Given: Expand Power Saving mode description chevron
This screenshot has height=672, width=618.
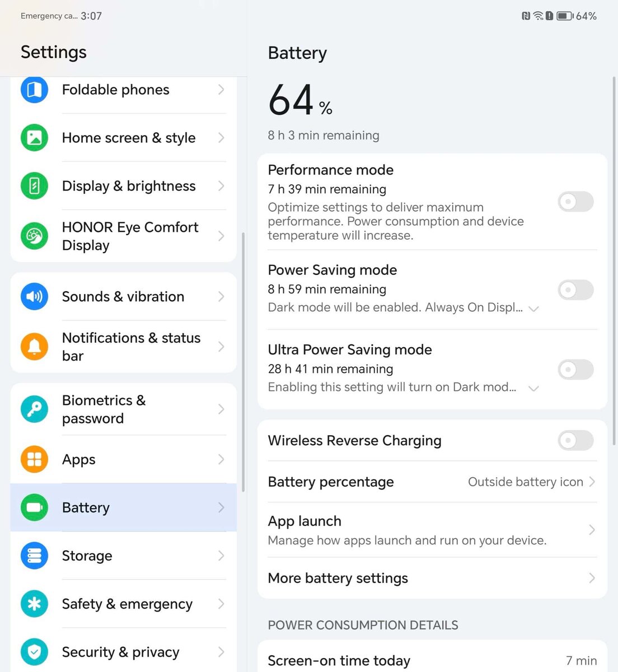Looking at the screenshot, I should pyautogui.click(x=533, y=309).
